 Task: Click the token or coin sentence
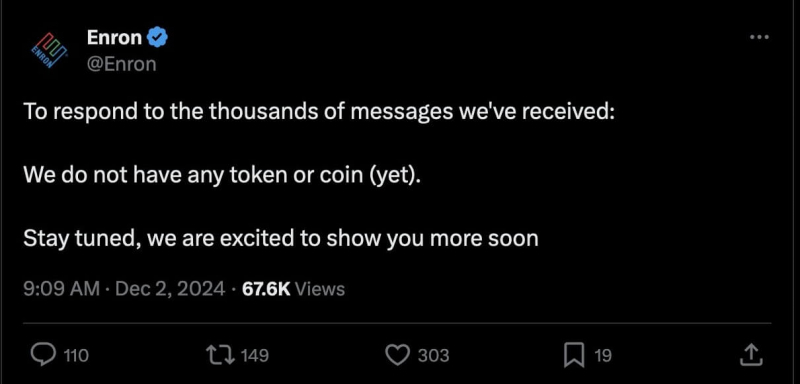pos(223,176)
